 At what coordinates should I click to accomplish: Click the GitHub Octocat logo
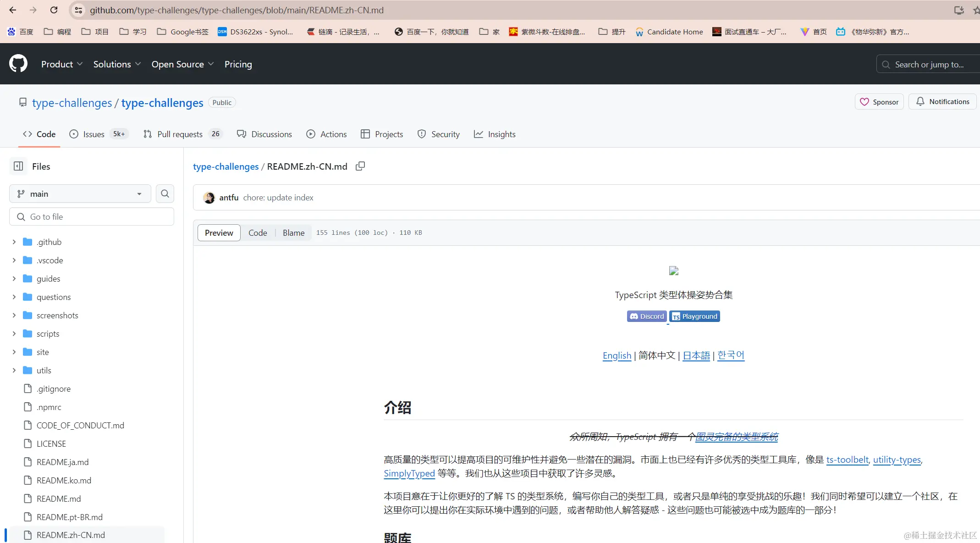click(x=18, y=64)
